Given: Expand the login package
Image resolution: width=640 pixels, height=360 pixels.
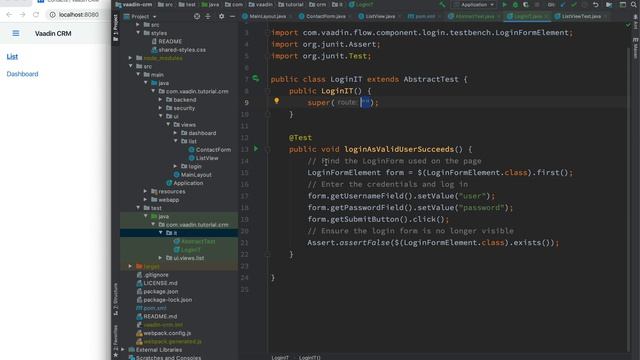Looking at the screenshot, I should [x=176, y=166].
